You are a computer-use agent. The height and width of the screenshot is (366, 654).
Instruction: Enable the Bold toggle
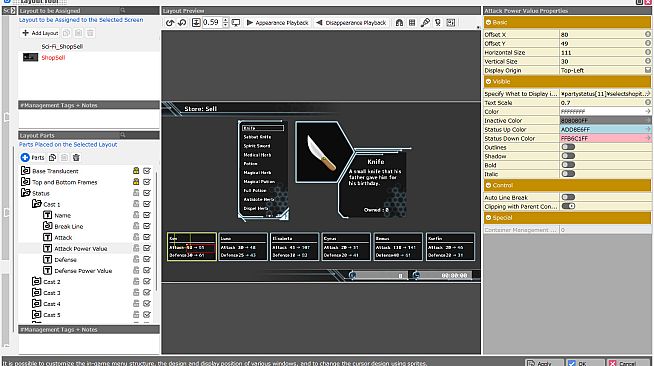[x=568, y=165]
